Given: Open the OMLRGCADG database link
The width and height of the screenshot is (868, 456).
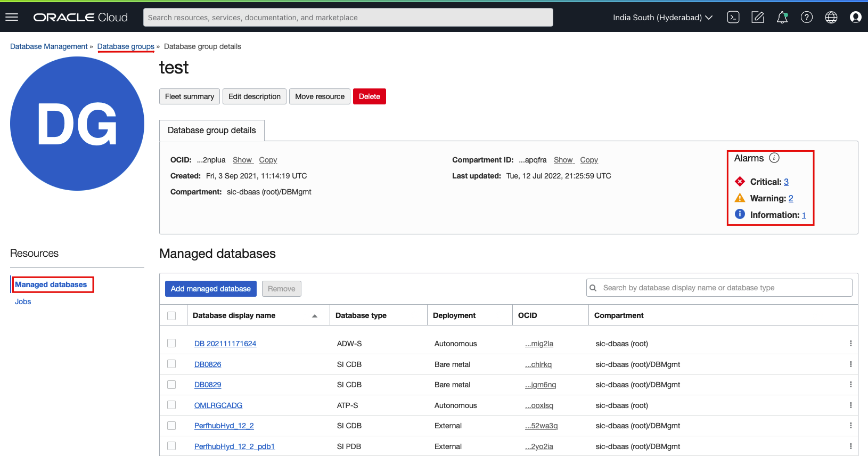Looking at the screenshot, I should click(x=218, y=405).
